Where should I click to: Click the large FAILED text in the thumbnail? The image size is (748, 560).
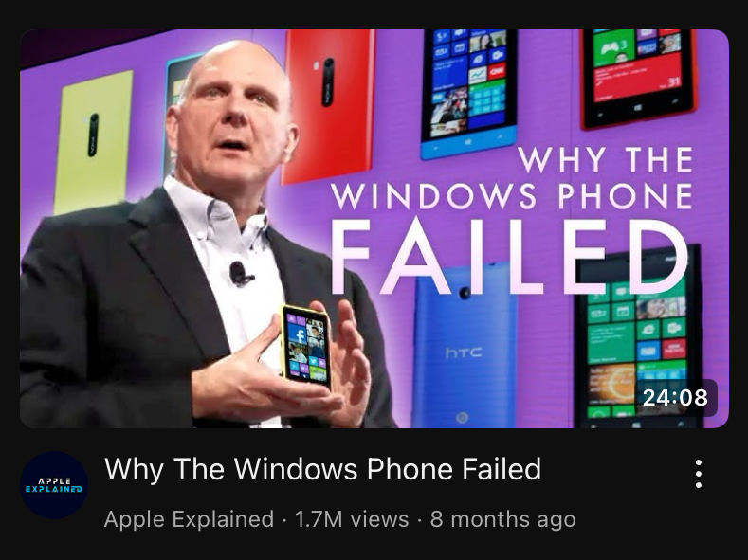(x=509, y=257)
